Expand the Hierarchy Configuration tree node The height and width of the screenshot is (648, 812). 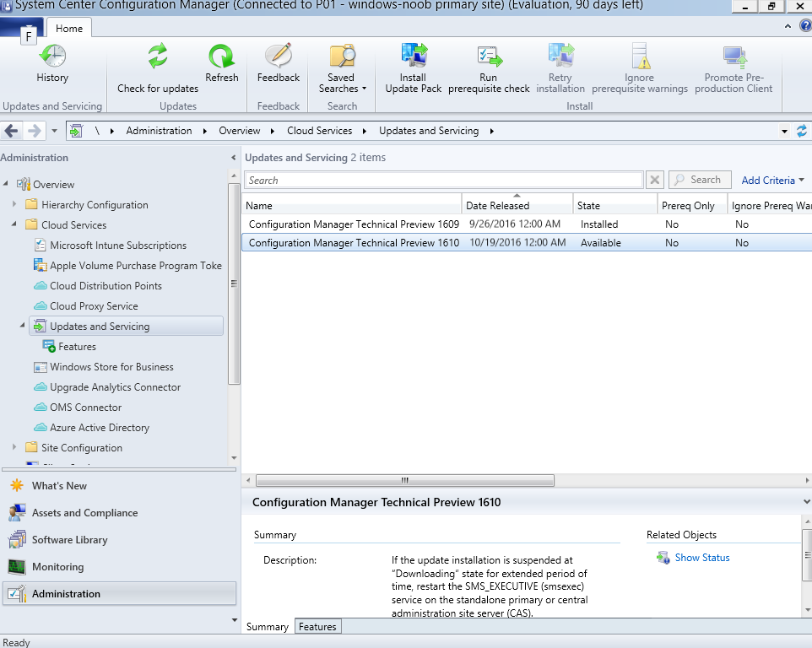tap(14, 204)
